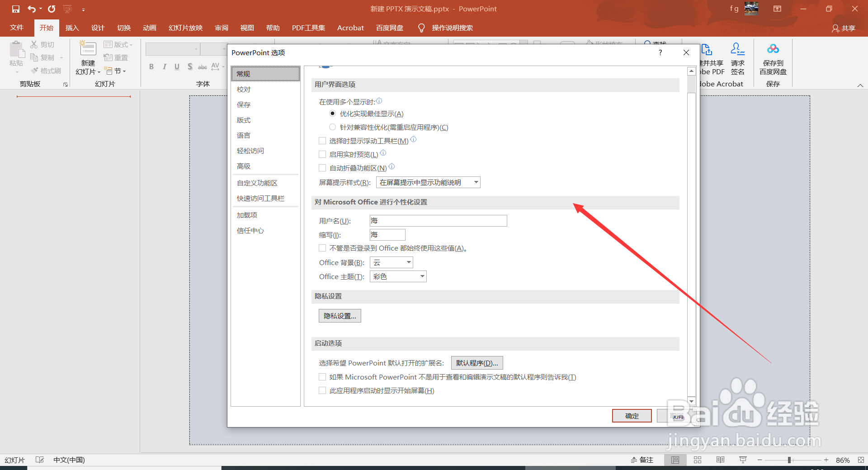Check 此应用程序启动时显示开始屏幕
This screenshot has width=868, height=470.
coord(322,390)
